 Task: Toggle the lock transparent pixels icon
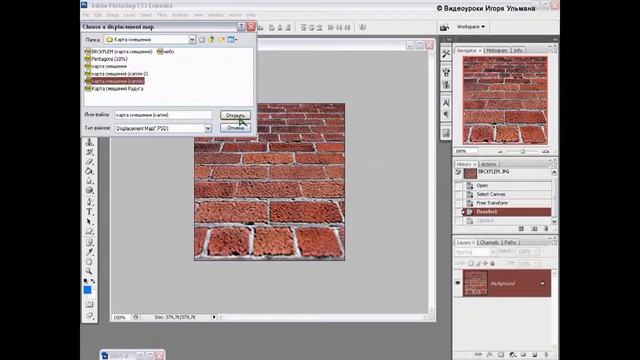(x=471, y=264)
